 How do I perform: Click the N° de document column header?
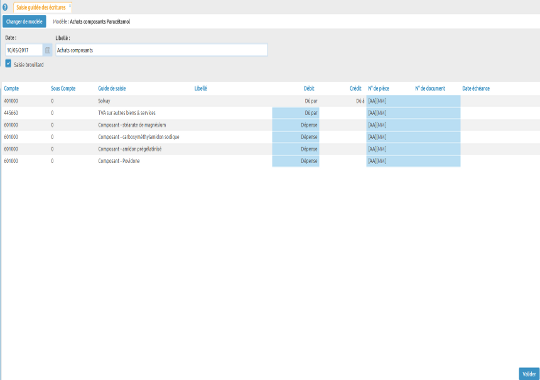click(430, 89)
